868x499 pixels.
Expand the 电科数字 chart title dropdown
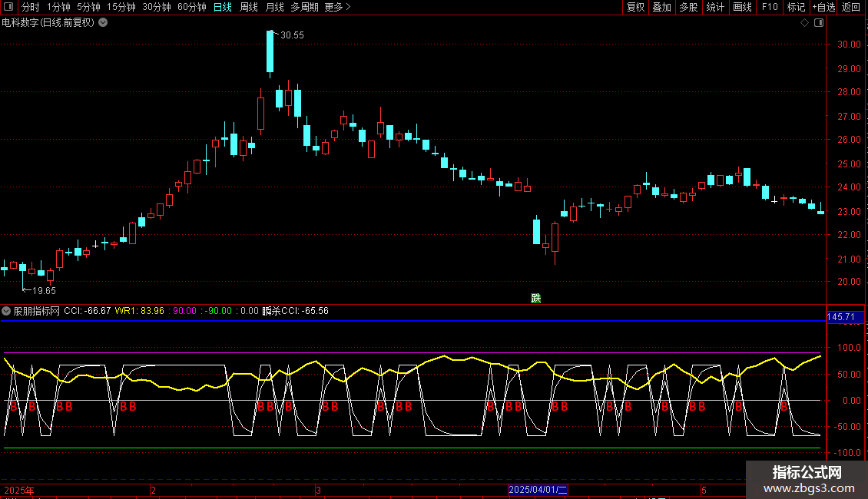coord(103,22)
